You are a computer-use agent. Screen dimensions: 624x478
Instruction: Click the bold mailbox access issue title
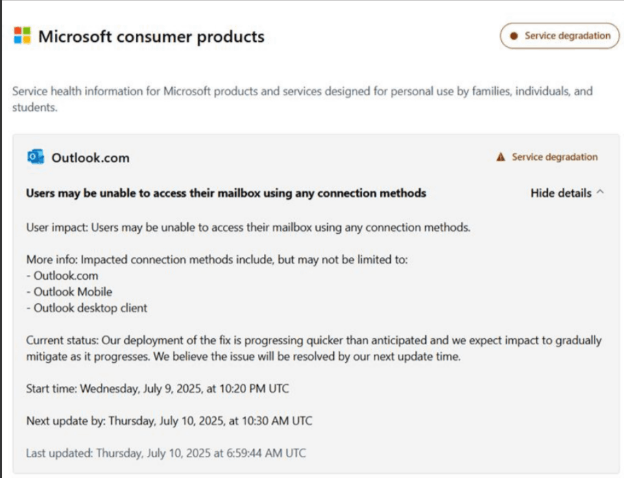[x=226, y=192]
